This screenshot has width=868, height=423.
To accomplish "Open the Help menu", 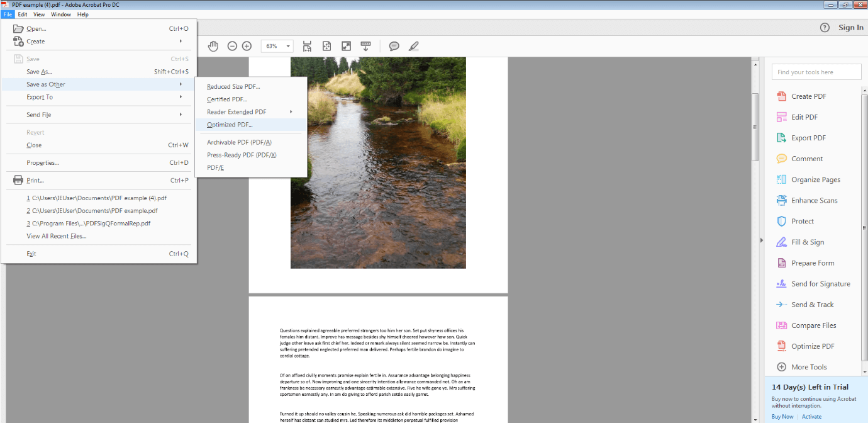I will tap(83, 14).
